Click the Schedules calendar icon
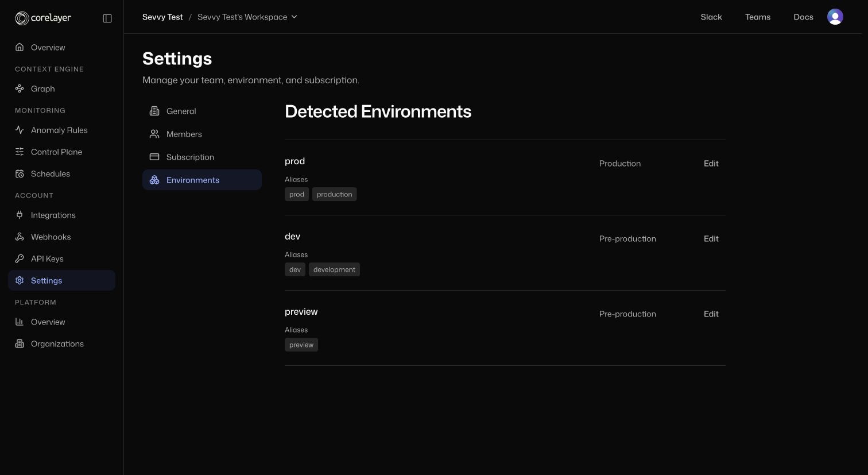The height and width of the screenshot is (475, 868). 20,173
